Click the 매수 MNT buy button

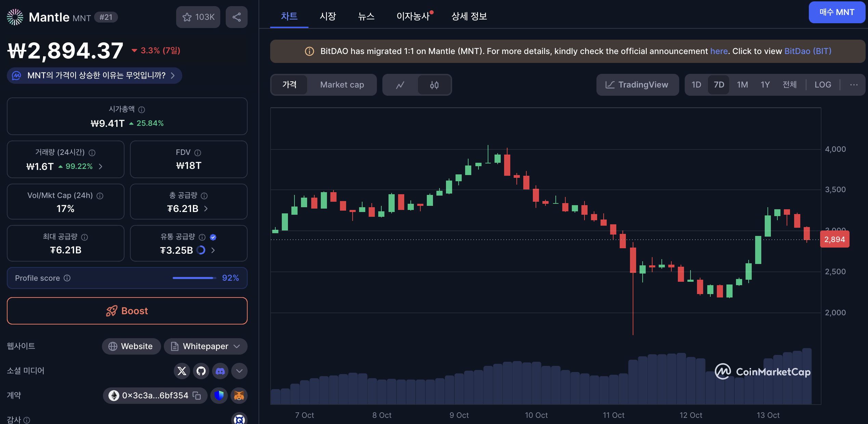(x=837, y=12)
